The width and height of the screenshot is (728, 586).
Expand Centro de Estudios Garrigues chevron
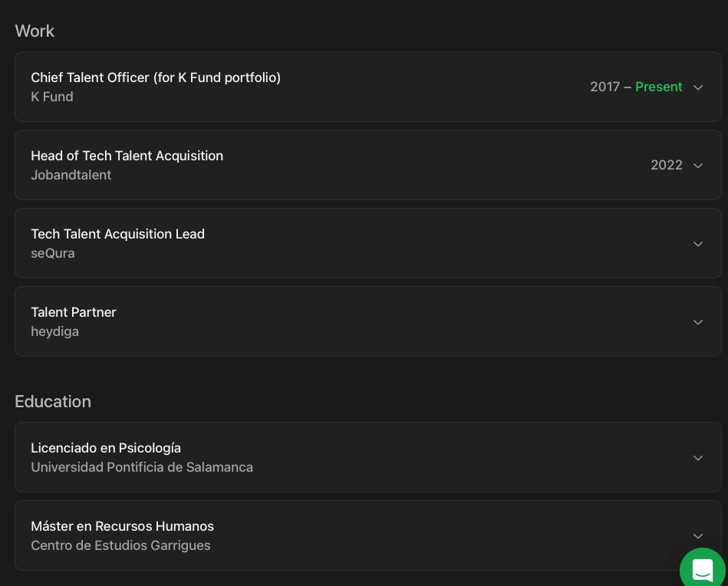point(697,536)
